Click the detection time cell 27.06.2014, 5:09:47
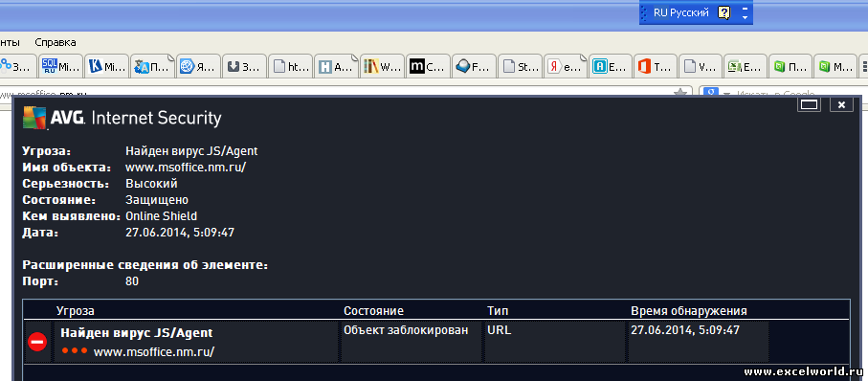 point(685,330)
